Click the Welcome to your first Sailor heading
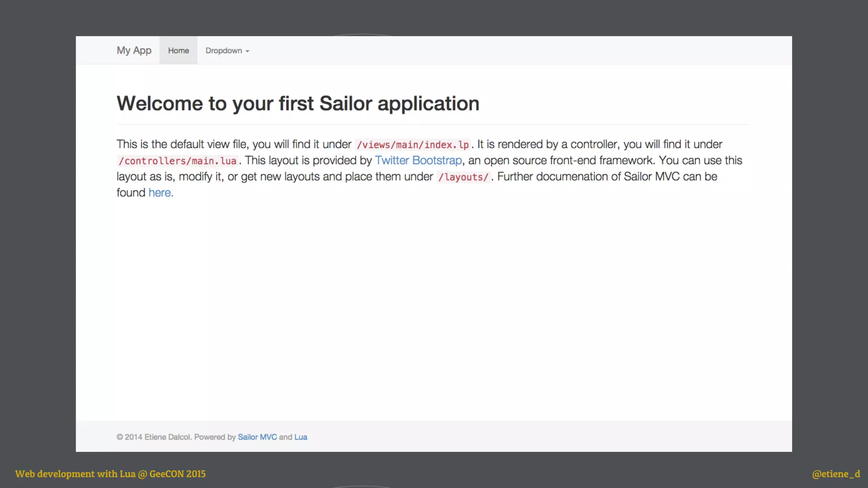This screenshot has width=868, height=488. tap(298, 104)
